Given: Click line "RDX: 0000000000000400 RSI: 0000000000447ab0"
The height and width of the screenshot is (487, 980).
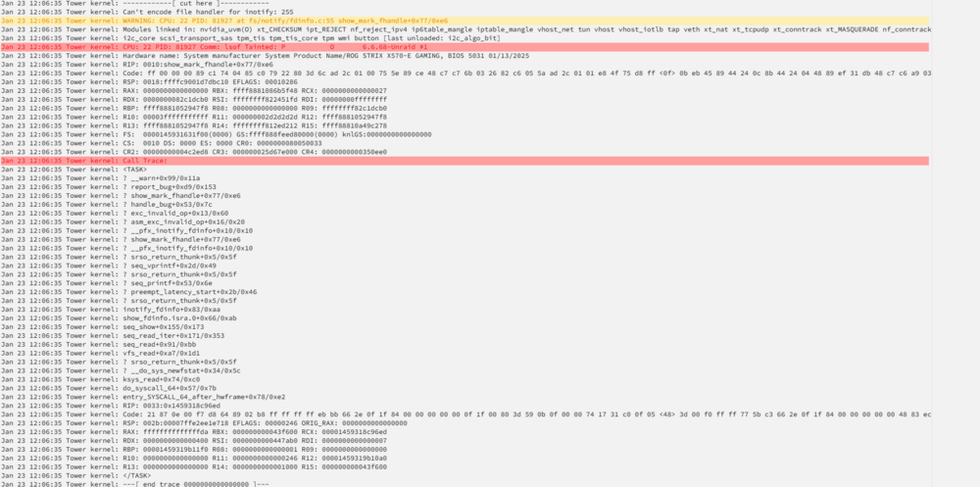Looking at the screenshot, I should [194, 441].
